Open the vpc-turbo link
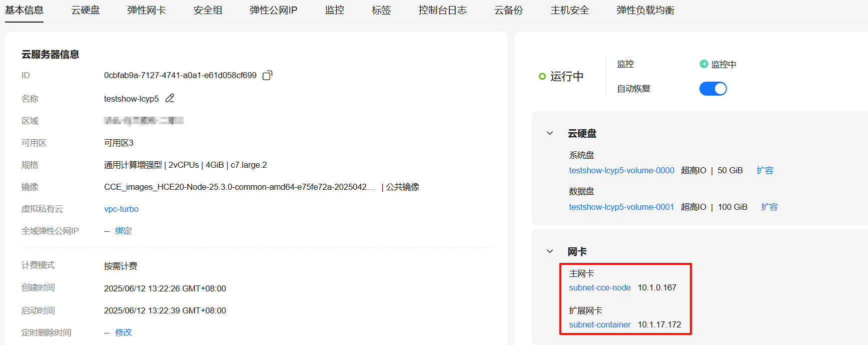Viewport: 868px width, 345px height. click(121, 209)
